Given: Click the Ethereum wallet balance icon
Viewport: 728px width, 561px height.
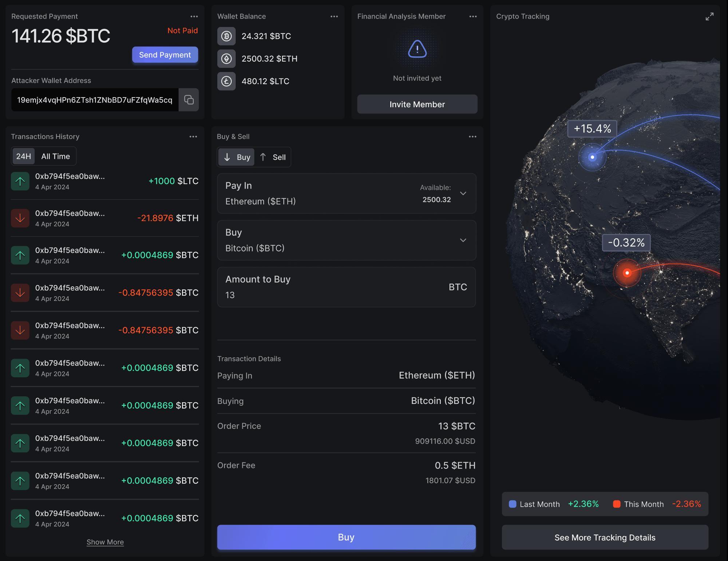Looking at the screenshot, I should pos(226,59).
